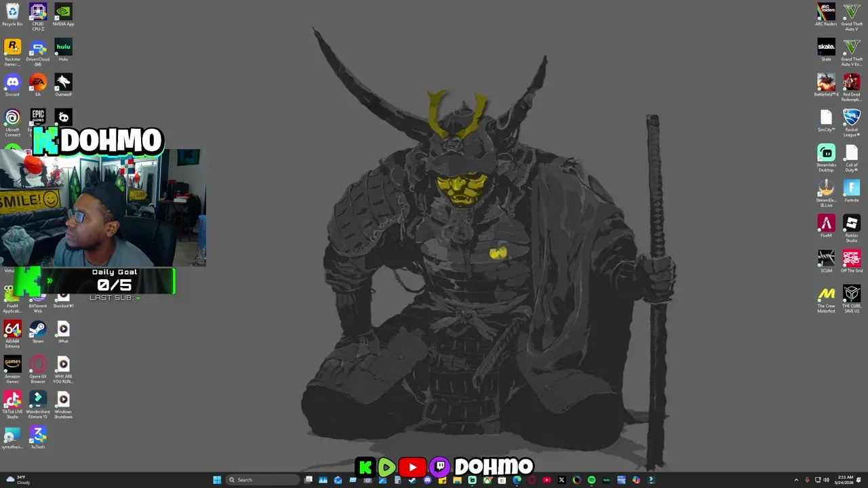Viewport: 868px width, 488px height.
Task: Launch Discord from the desktop
Action: 12,85
